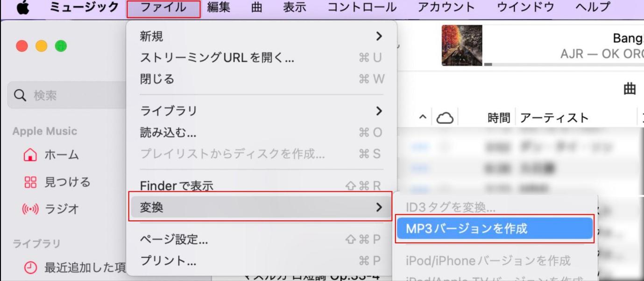Click the playback progress bar
The image size is (644, 281).
pos(564,64)
